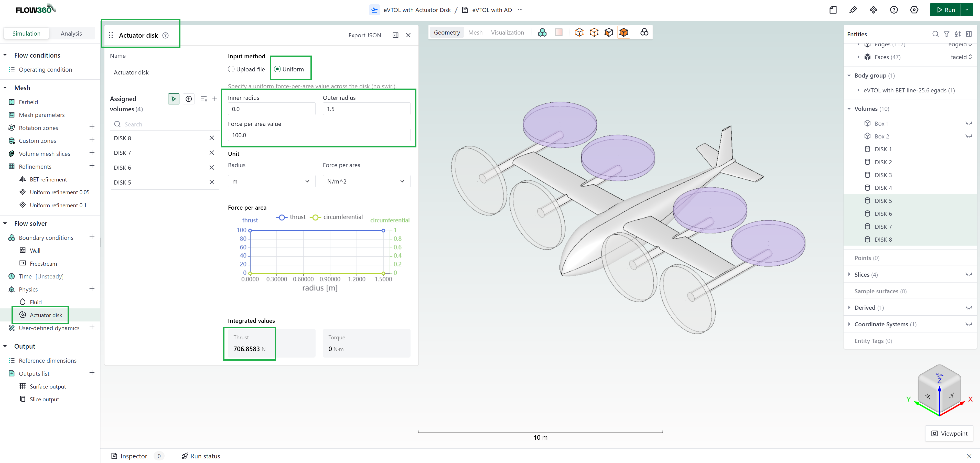Screen dimensions: 980x463
Task: Toggle visibility of Box 2
Action: (968, 137)
